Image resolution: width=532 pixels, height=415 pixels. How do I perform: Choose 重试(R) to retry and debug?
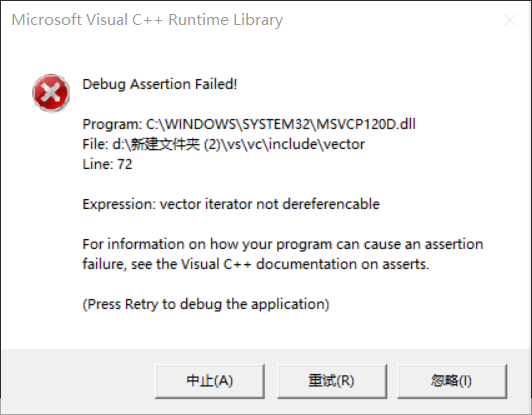(331, 381)
